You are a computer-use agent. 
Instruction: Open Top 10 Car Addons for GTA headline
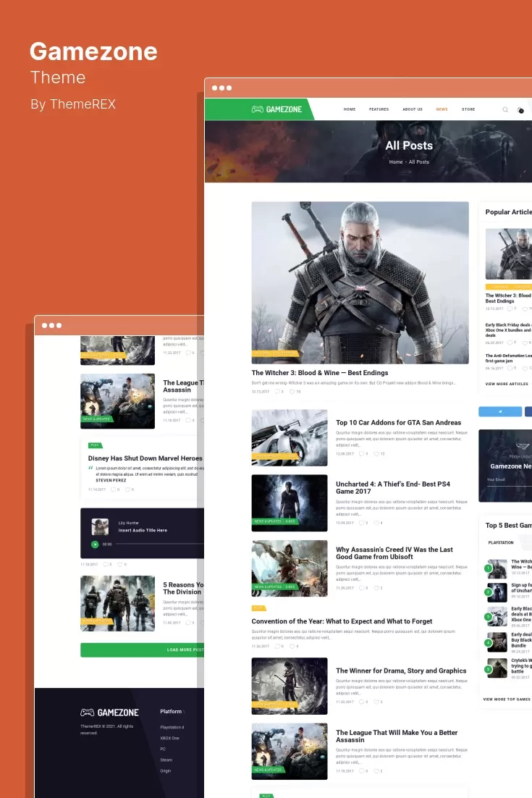398,422
